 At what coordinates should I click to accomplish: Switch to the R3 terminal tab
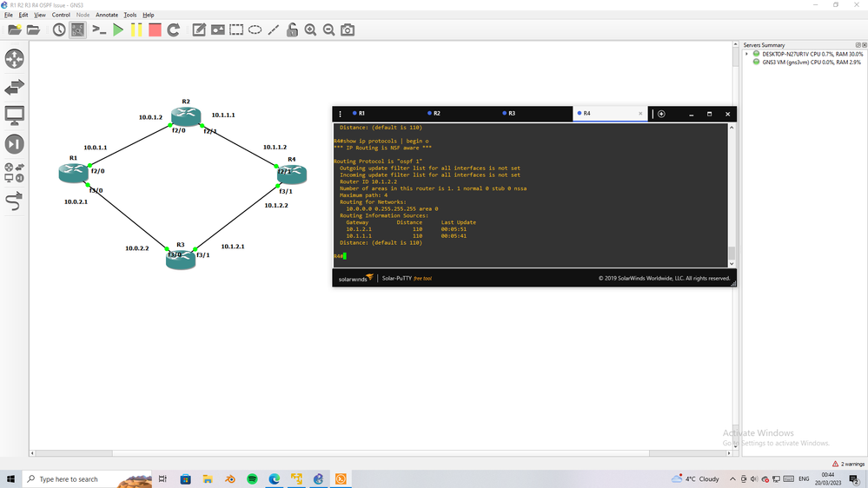tap(535, 114)
